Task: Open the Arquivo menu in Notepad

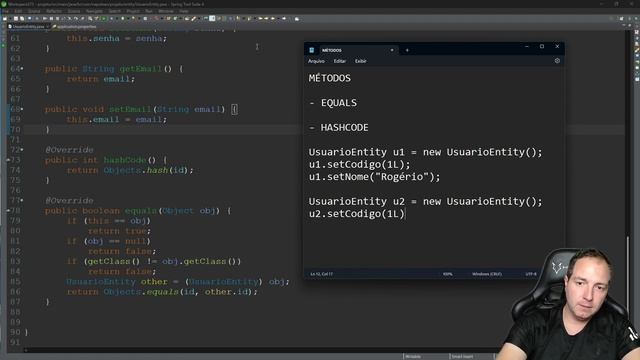Action: (x=316, y=61)
